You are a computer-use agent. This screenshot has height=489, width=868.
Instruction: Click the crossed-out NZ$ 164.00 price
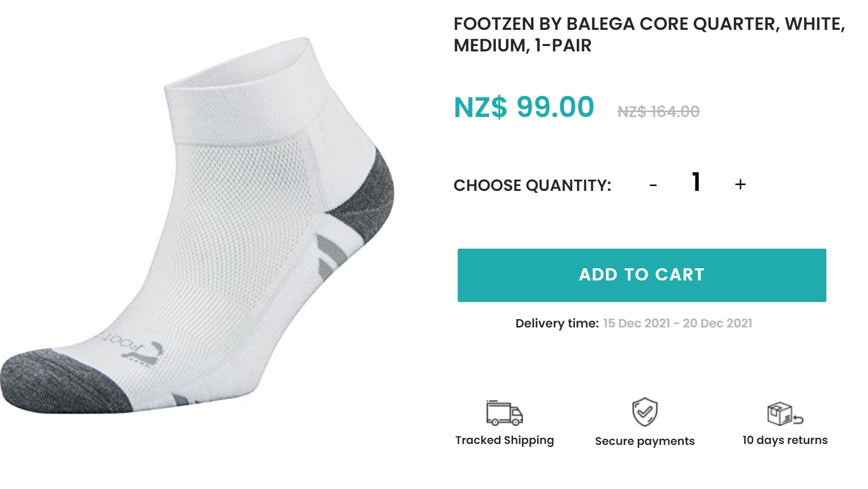[x=658, y=112]
